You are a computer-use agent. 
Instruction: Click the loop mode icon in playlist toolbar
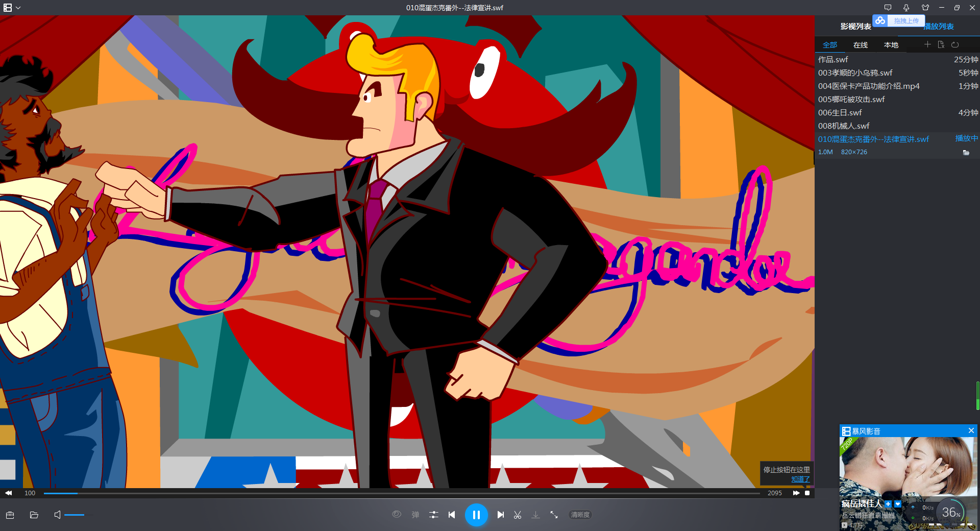pyautogui.click(x=955, y=44)
